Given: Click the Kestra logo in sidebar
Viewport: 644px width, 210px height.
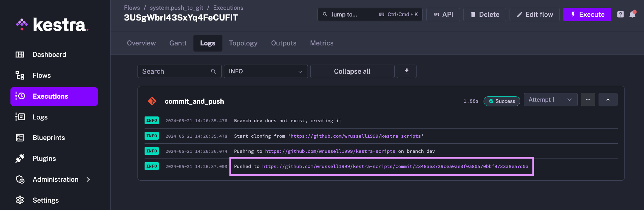Looking at the screenshot, I should pos(53,25).
